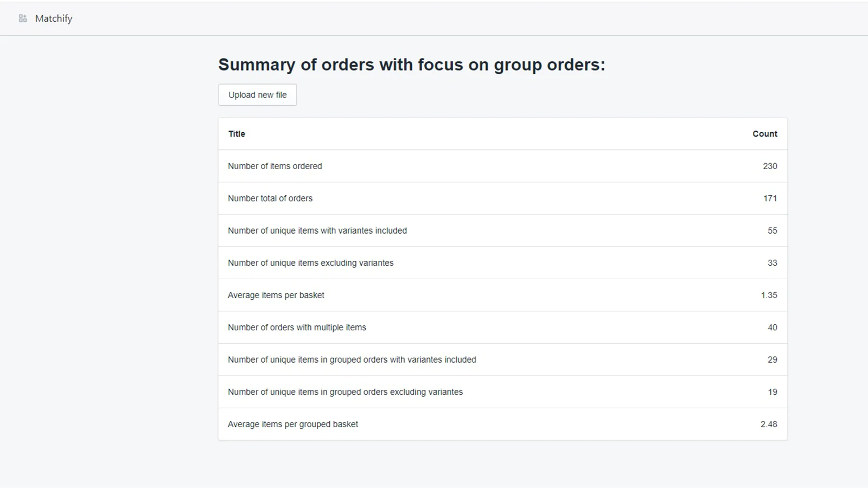Select the Count column header
This screenshot has width=868, height=488.
(x=765, y=134)
